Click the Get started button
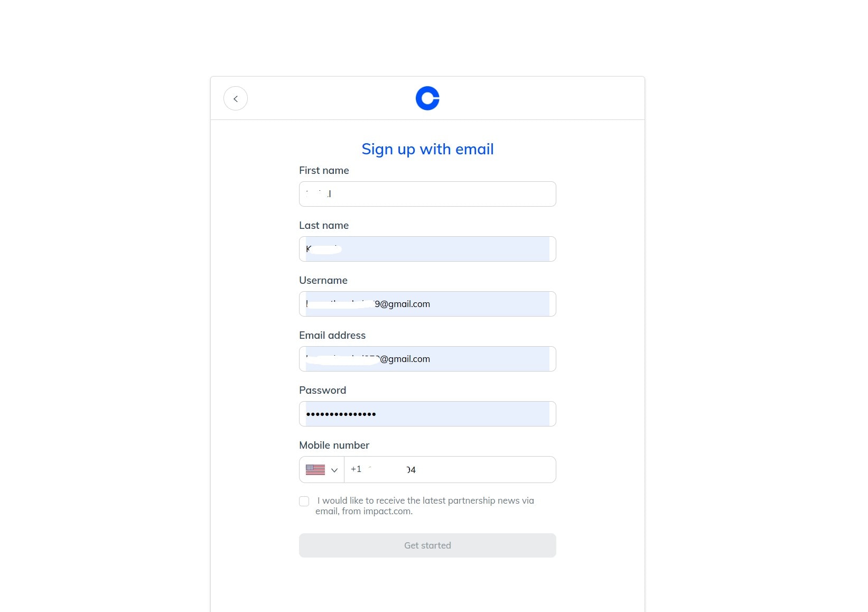868x612 pixels. (x=427, y=545)
